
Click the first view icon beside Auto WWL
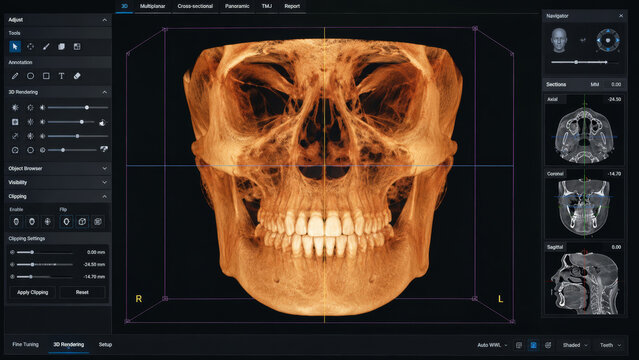pyautogui.click(x=519, y=345)
